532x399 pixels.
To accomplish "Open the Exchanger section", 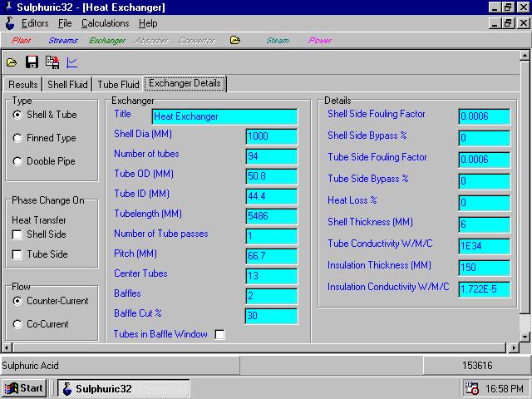I will click(x=107, y=41).
